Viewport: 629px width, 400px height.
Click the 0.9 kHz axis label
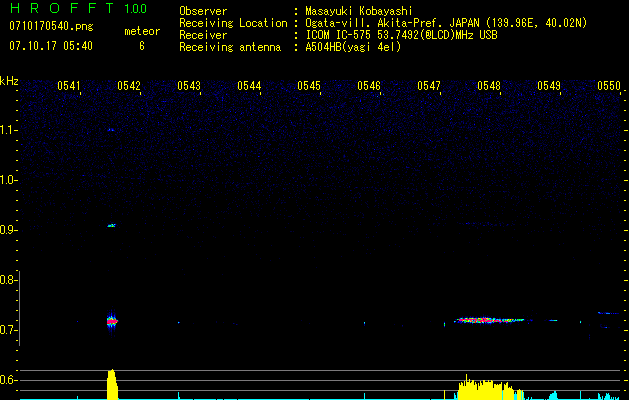(9, 230)
